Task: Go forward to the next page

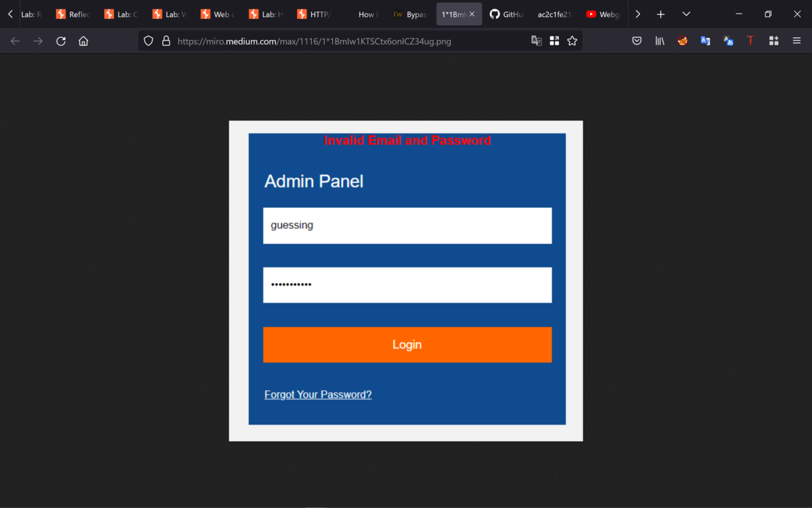Action: point(38,41)
